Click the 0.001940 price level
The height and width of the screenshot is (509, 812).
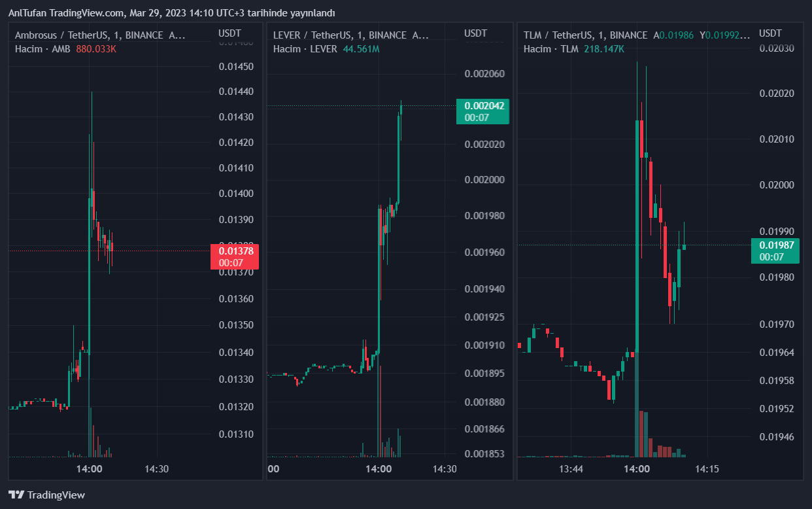click(x=484, y=289)
